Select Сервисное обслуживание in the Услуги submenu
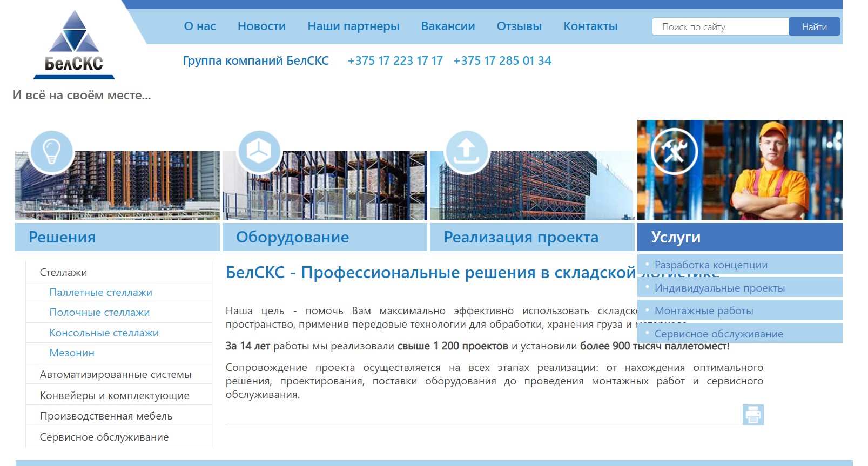This screenshot has height=466, width=868. [x=740, y=333]
